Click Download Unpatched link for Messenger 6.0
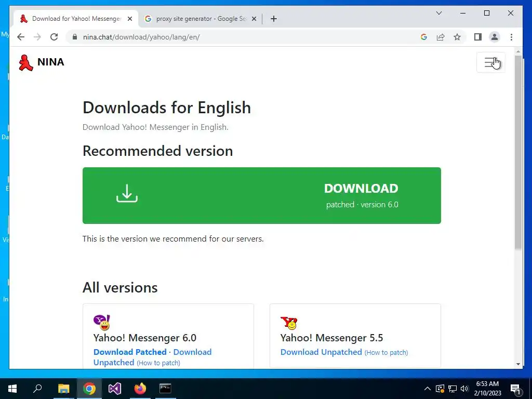 coord(152,357)
